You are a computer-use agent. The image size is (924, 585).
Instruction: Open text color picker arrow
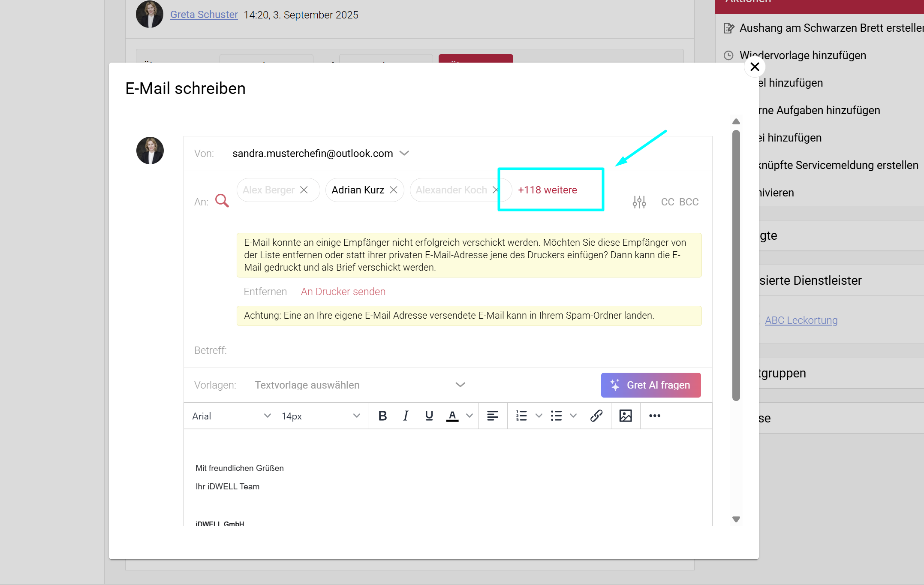pos(470,416)
